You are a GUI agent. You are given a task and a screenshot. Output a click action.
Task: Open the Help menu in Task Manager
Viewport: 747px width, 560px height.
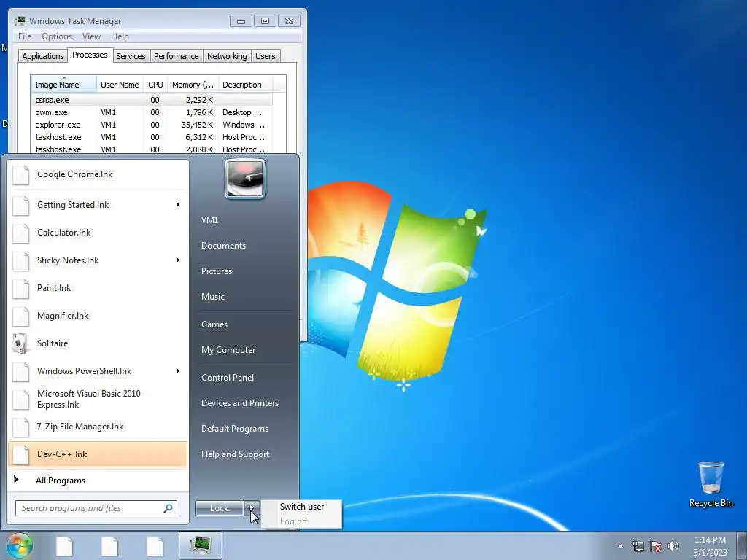pos(120,36)
